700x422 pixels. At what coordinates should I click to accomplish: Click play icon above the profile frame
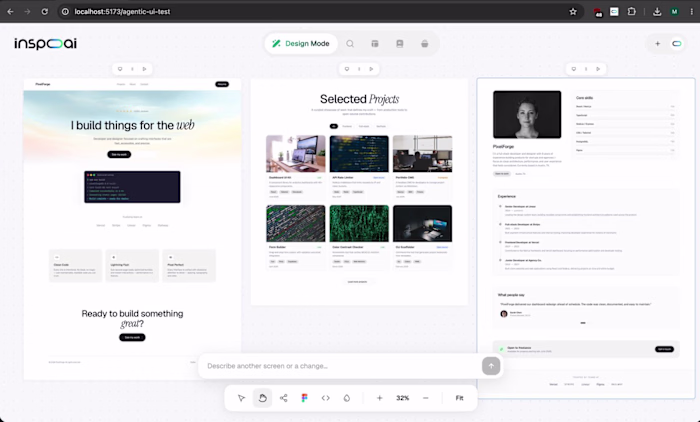pyautogui.click(x=598, y=69)
